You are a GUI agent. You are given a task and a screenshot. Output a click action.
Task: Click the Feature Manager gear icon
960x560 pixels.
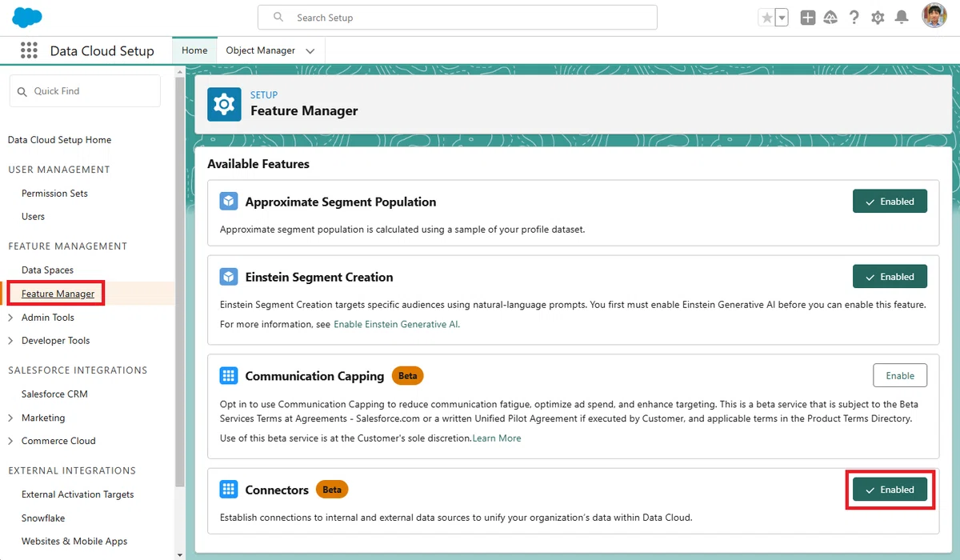click(x=224, y=104)
